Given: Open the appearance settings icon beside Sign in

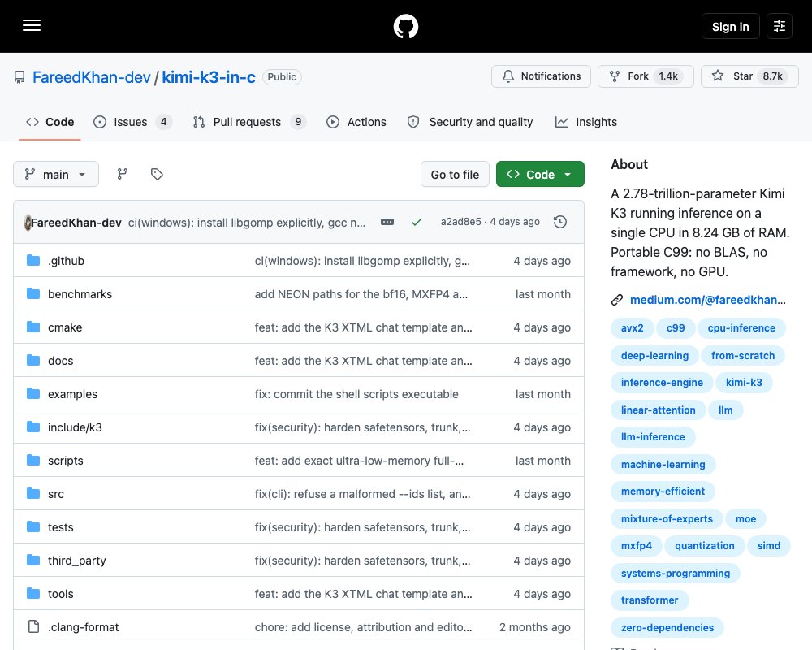Looking at the screenshot, I should point(779,26).
